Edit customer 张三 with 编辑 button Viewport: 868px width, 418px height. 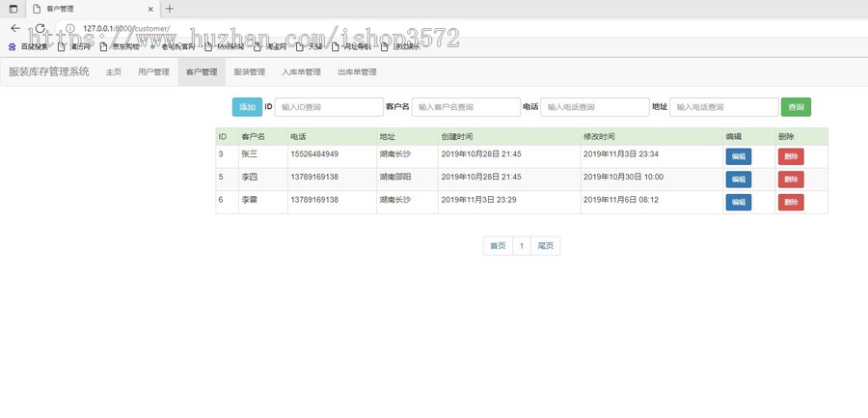739,157
